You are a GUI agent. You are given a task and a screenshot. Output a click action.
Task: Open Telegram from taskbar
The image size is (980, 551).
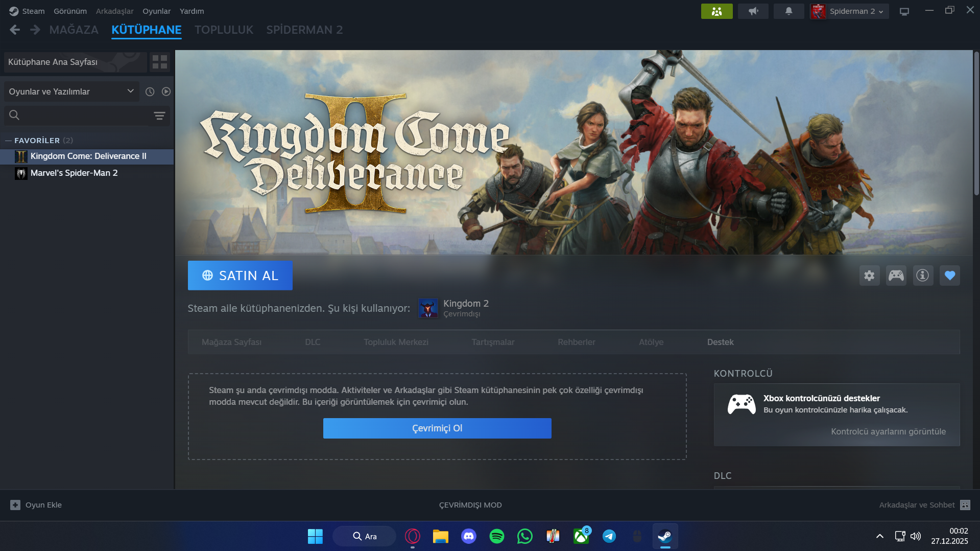(609, 536)
